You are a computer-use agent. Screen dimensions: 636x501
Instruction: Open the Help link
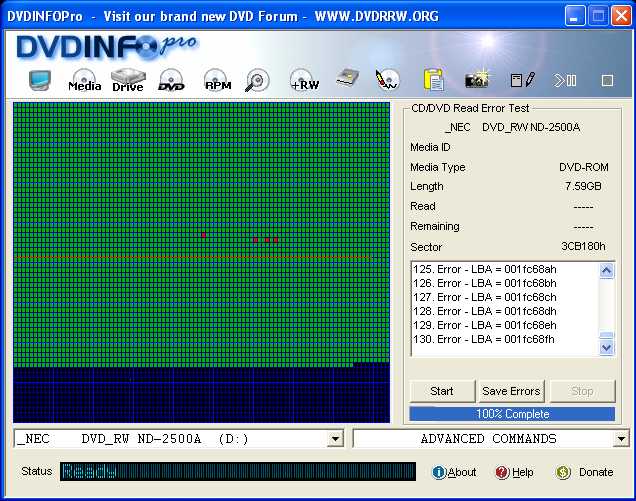pyautogui.click(x=522, y=472)
